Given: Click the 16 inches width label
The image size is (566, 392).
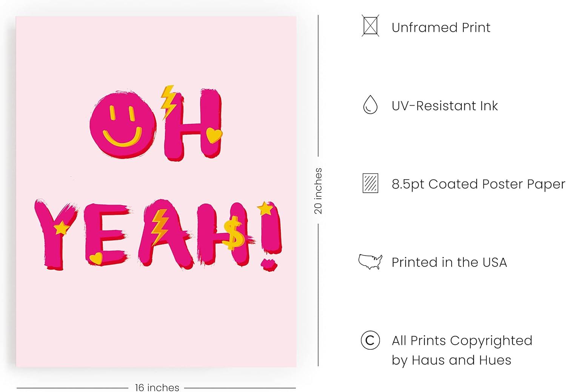Looking at the screenshot, I should (157, 387).
